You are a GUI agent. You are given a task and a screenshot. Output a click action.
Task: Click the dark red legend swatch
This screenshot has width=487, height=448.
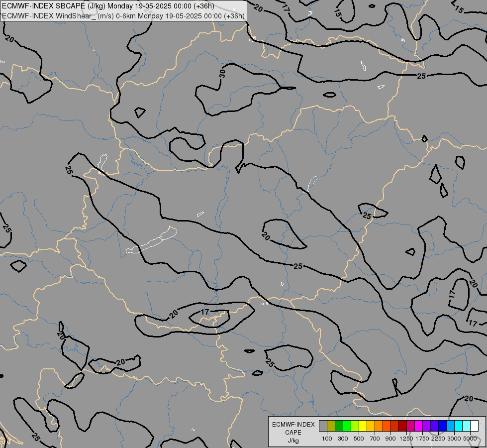(x=402, y=426)
